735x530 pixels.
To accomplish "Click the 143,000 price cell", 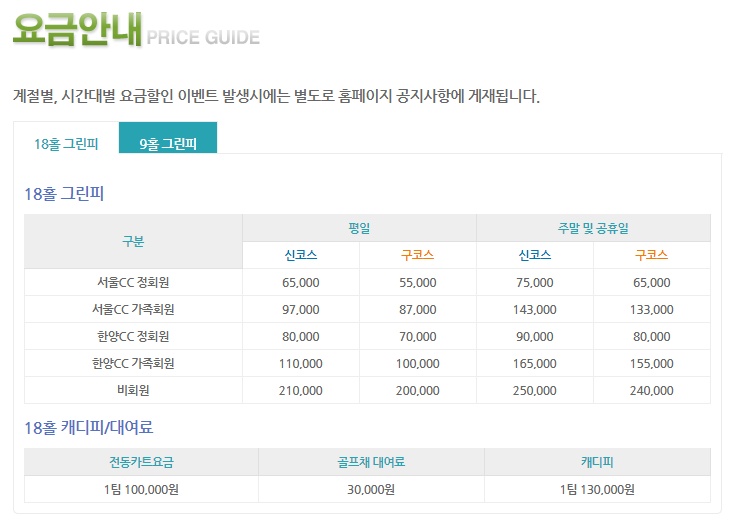I will tap(535, 310).
